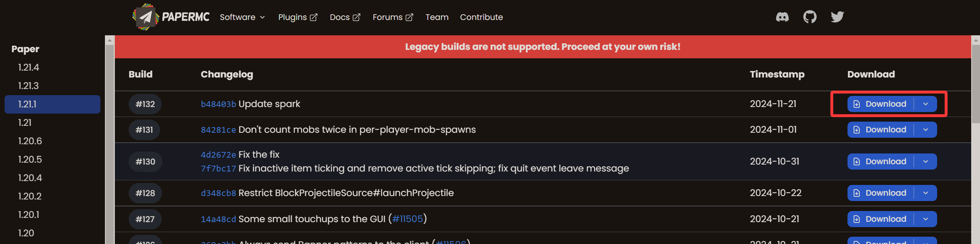Click the download file icon for build #131
This screenshot has width=980, height=244.
[857, 130]
